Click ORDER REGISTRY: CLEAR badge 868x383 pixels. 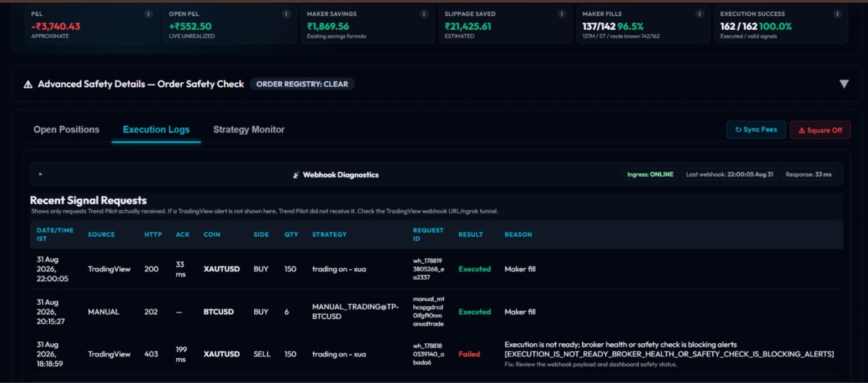click(x=302, y=84)
